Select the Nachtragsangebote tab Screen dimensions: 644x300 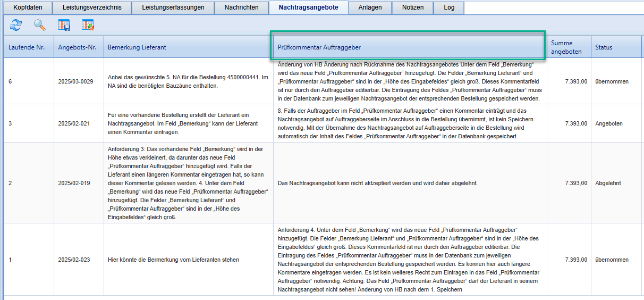point(308,7)
